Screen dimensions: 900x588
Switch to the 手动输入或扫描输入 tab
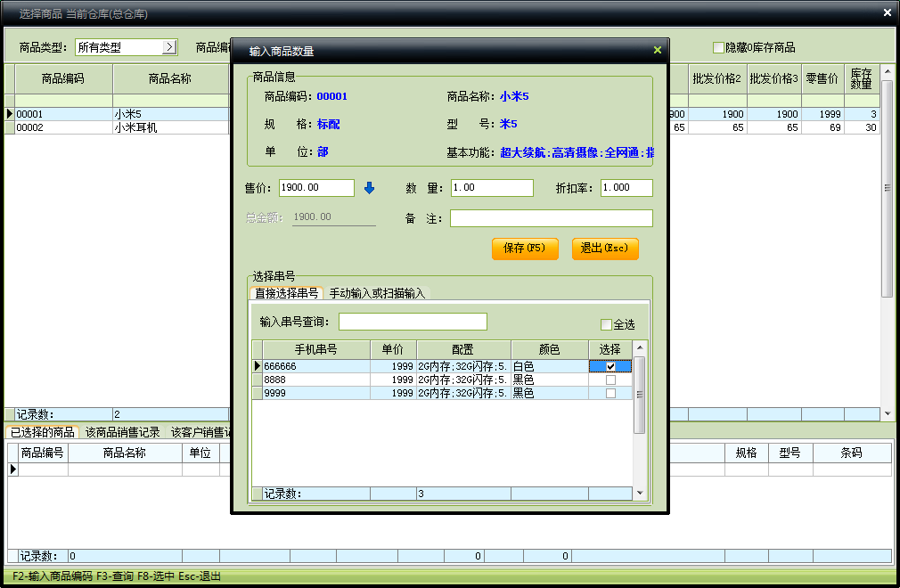(377, 293)
